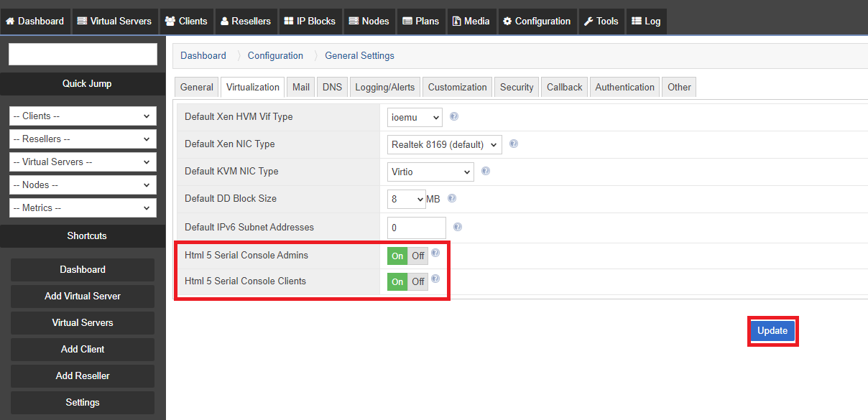Viewport: 868px width, 420px height.
Task: Expand the Resellers quick jump dropdown
Action: [83, 139]
